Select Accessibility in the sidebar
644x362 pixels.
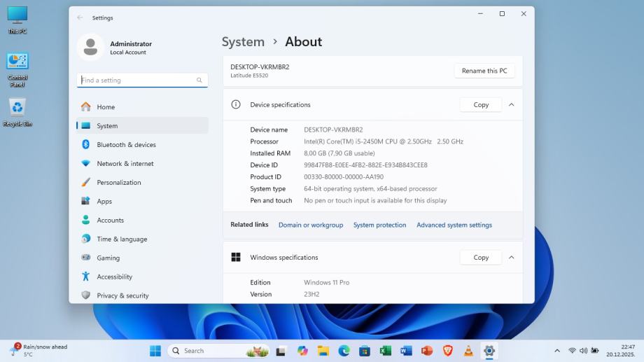114,277
